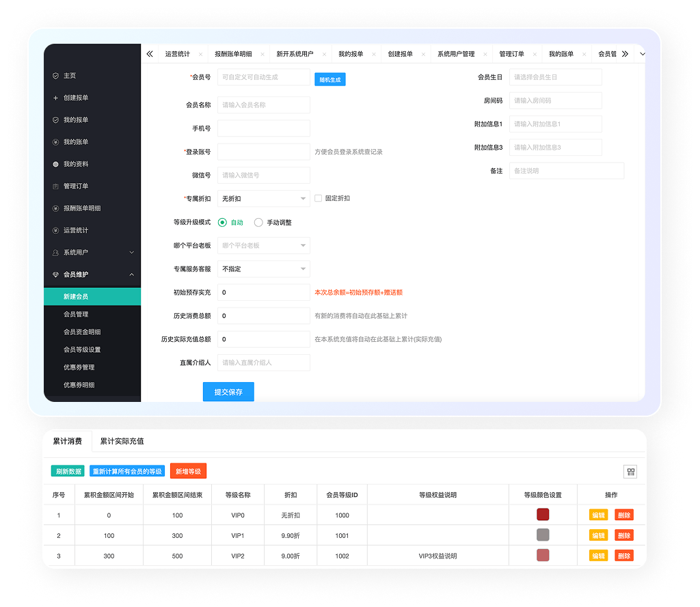Click the home shield icon beside 主页

(56, 76)
